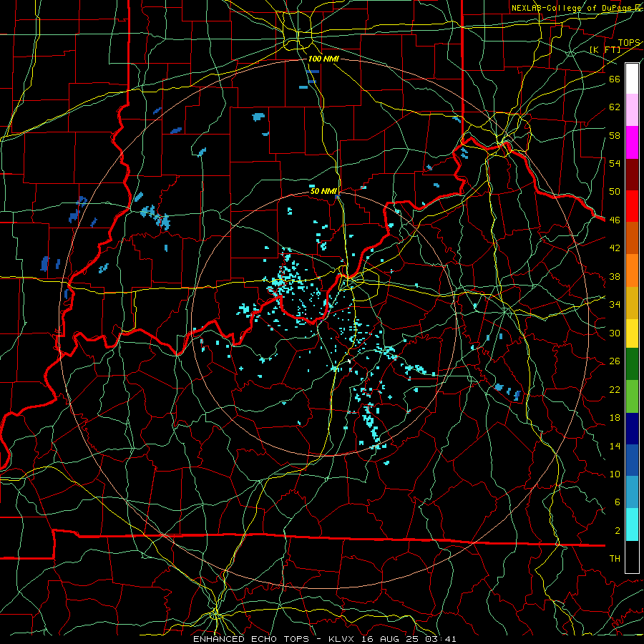
Task: Click the "6" legend value
Action: click(x=617, y=502)
